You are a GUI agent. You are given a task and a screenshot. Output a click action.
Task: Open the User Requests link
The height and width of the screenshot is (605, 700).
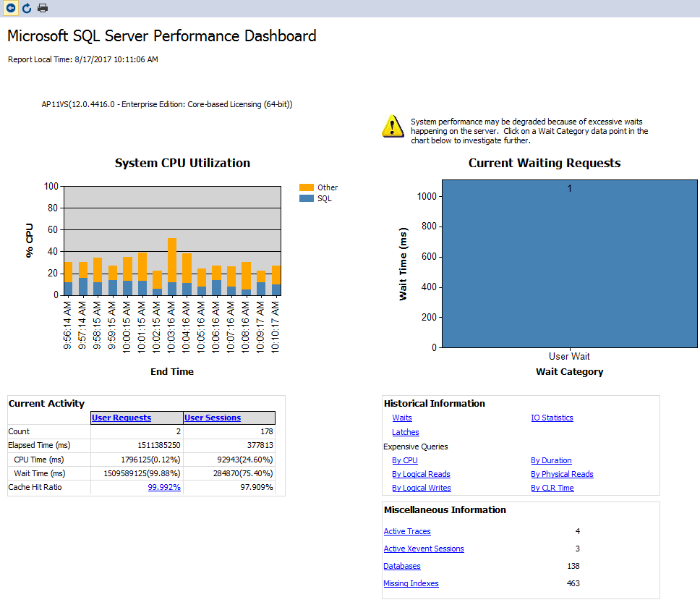[121, 418]
